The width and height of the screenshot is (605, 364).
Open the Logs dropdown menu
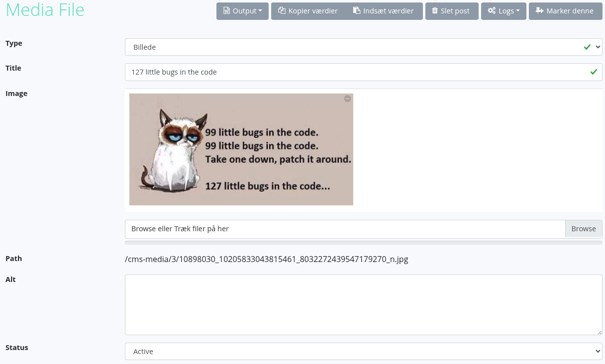click(x=504, y=11)
